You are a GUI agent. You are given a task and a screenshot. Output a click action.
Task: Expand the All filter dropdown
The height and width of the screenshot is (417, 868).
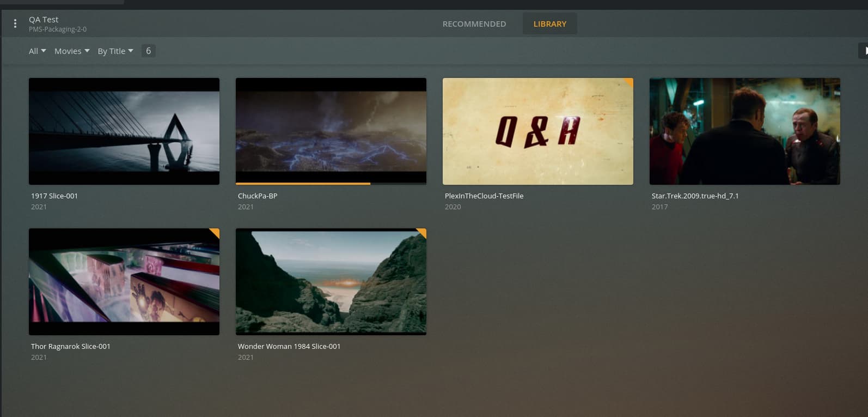[38, 51]
